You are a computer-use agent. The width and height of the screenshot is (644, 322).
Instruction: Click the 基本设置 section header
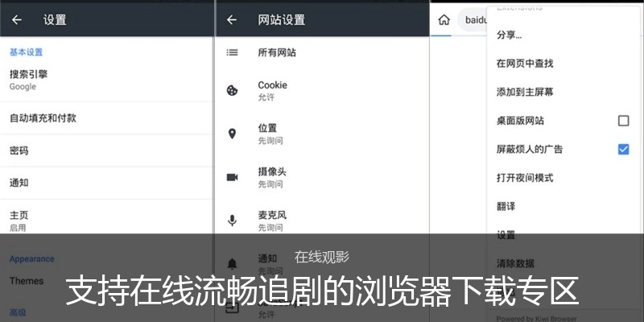click(x=27, y=52)
